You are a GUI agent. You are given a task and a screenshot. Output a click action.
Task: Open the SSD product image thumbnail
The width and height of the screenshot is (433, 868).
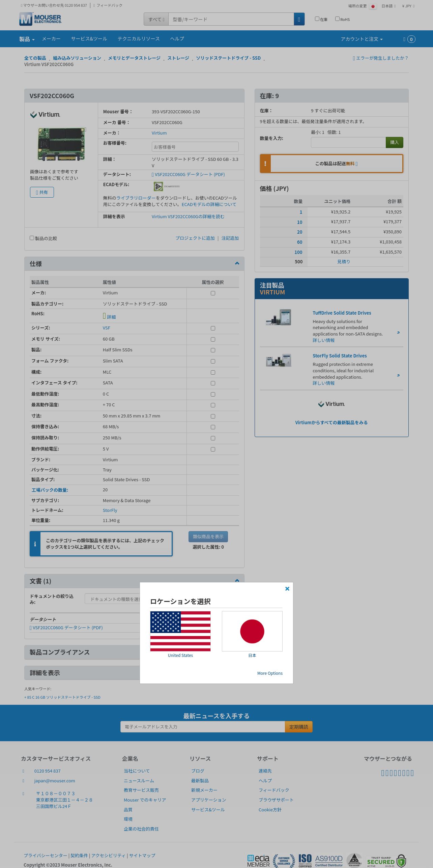[x=61, y=144]
